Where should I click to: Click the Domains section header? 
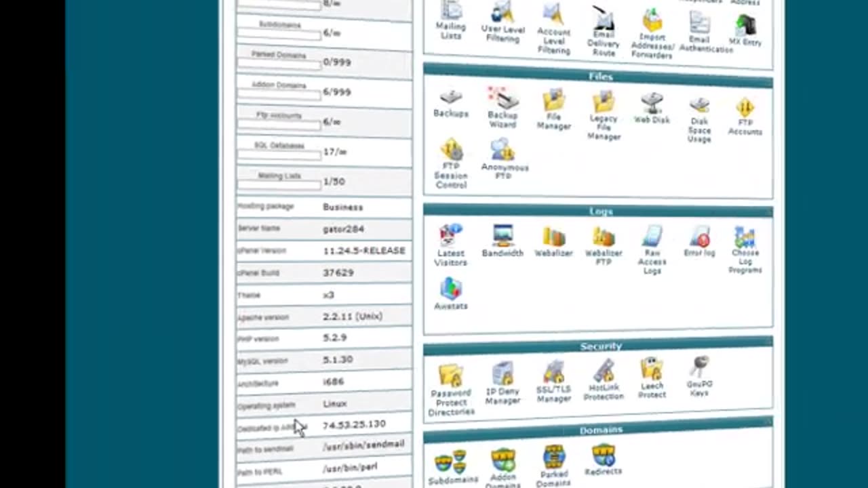(598, 429)
